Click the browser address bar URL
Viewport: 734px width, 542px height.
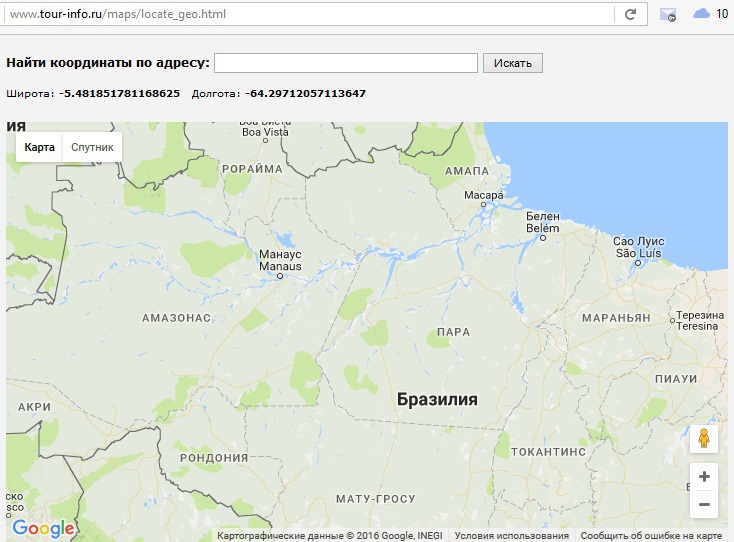pyautogui.click(x=118, y=14)
